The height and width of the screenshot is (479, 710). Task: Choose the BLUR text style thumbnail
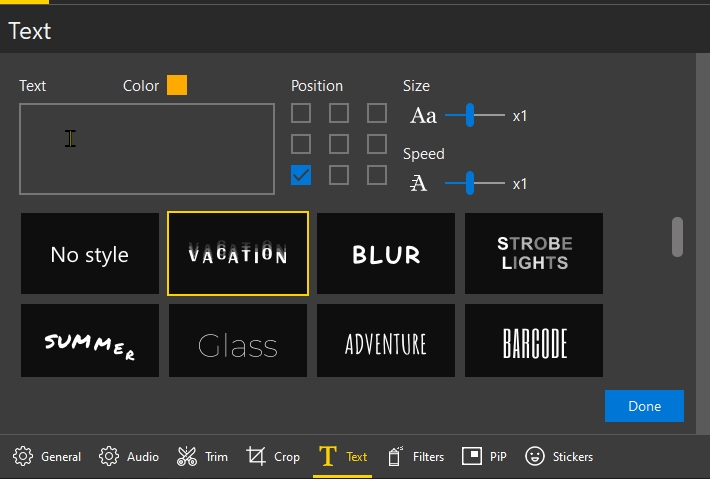point(386,254)
